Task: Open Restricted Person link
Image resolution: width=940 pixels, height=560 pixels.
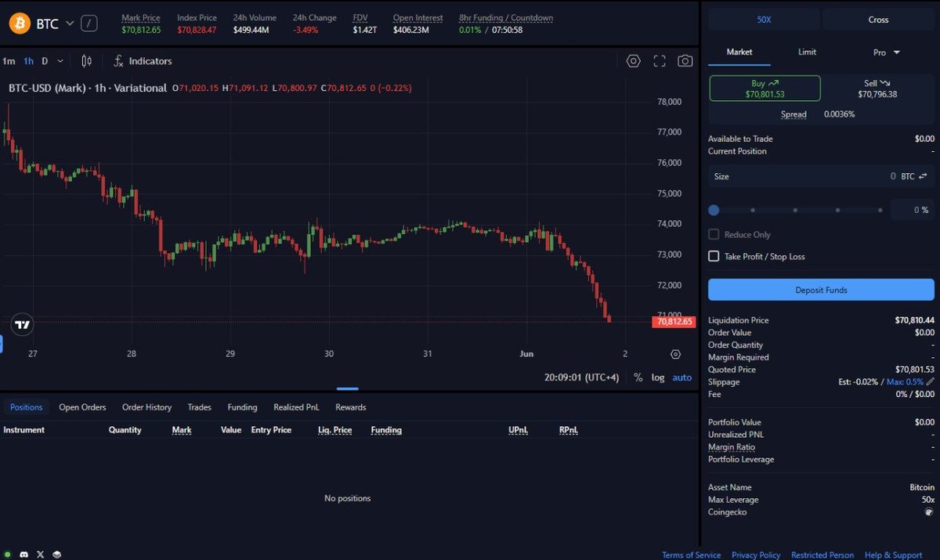Action: [822, 555]
